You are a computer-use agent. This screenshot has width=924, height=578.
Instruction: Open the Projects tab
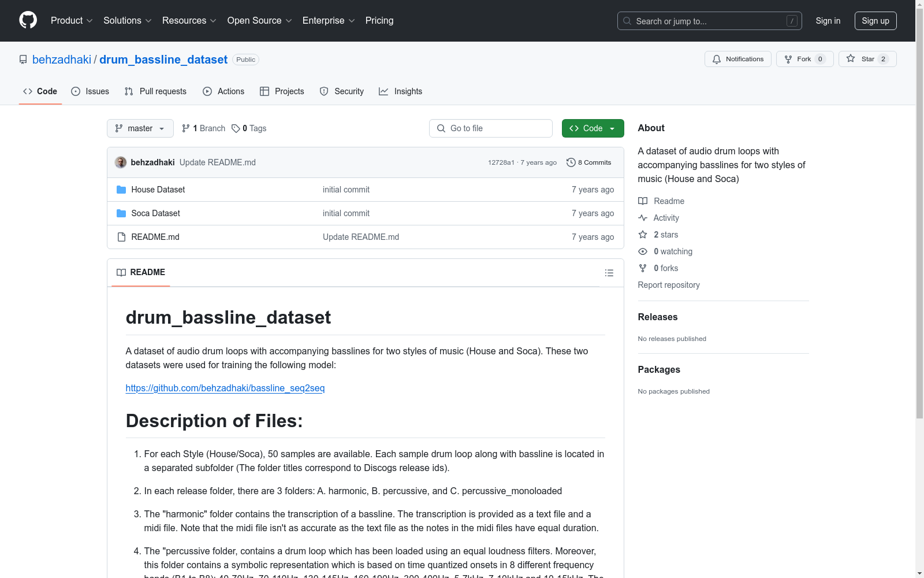[282, 91]
